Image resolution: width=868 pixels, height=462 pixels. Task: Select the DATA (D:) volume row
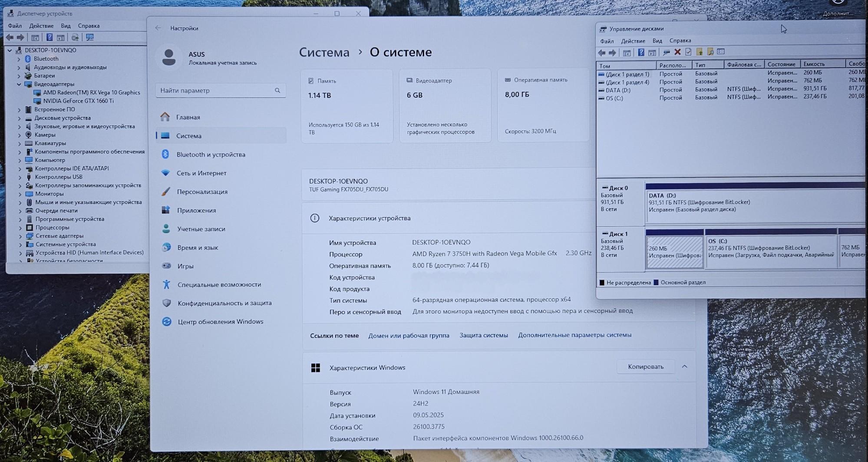click(x=732, y=90)
